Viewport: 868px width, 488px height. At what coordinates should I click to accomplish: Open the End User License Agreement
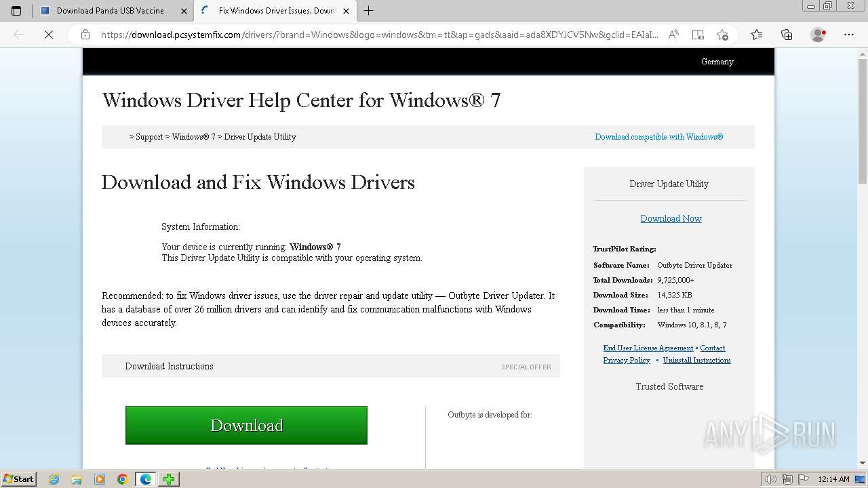pyautogui.click(x=648, y=348)
